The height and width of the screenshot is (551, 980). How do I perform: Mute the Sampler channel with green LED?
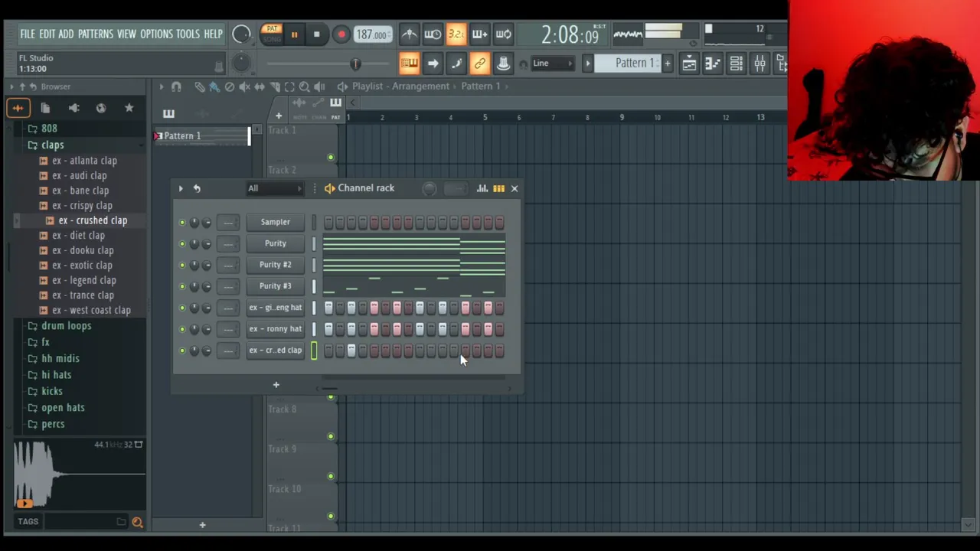(x=182, y=223)
